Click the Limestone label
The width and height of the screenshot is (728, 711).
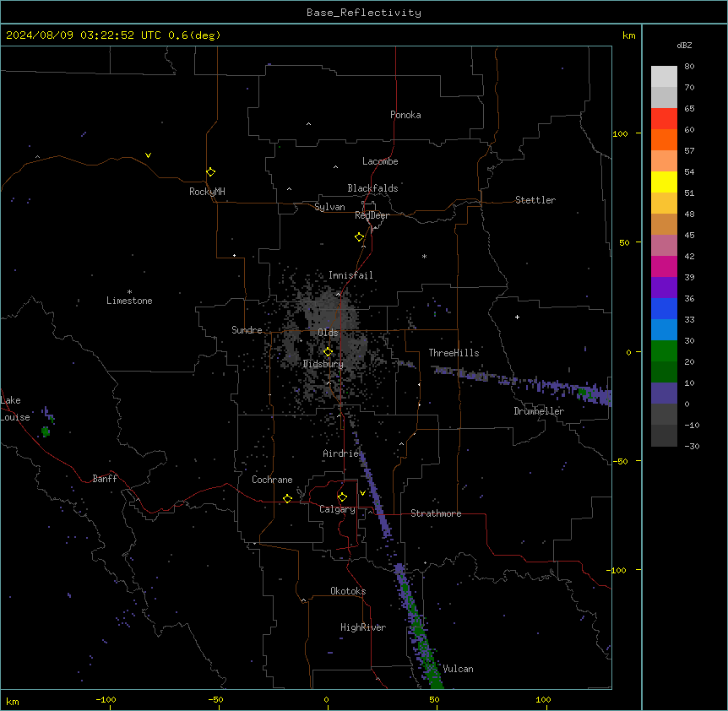[129, 301]
